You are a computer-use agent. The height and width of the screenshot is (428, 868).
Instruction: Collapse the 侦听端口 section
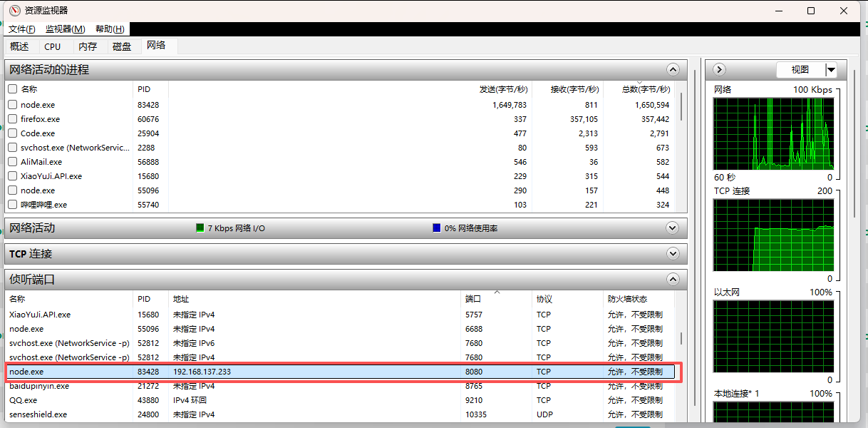click(672, 279)
